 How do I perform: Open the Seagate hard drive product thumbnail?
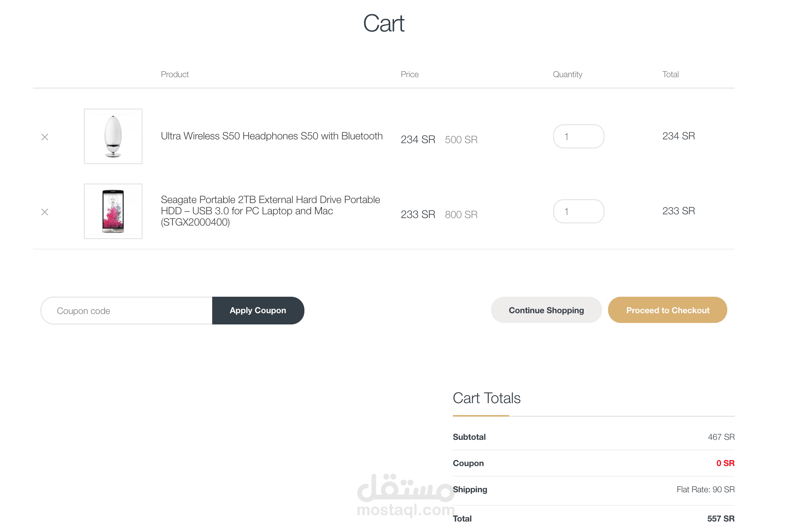pyautogui.click(x=113, y=211)
